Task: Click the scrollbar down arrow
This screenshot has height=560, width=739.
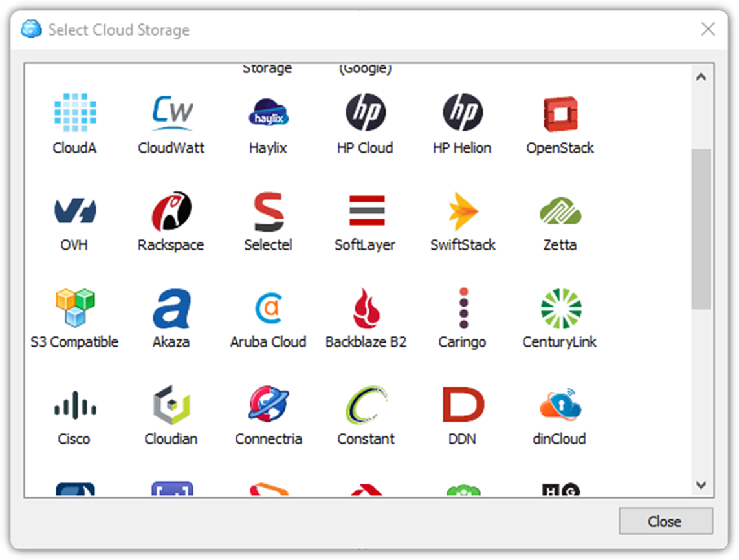Action: 701,485
